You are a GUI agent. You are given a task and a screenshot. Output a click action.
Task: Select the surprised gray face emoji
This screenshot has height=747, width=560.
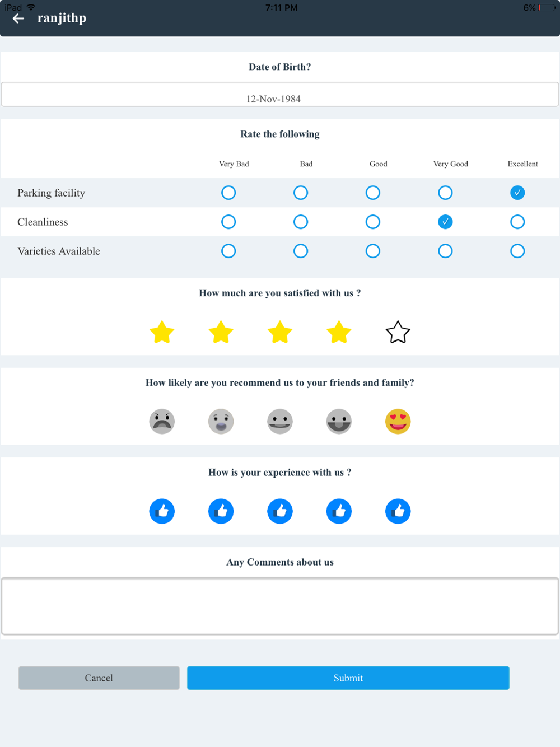point(221,421)
